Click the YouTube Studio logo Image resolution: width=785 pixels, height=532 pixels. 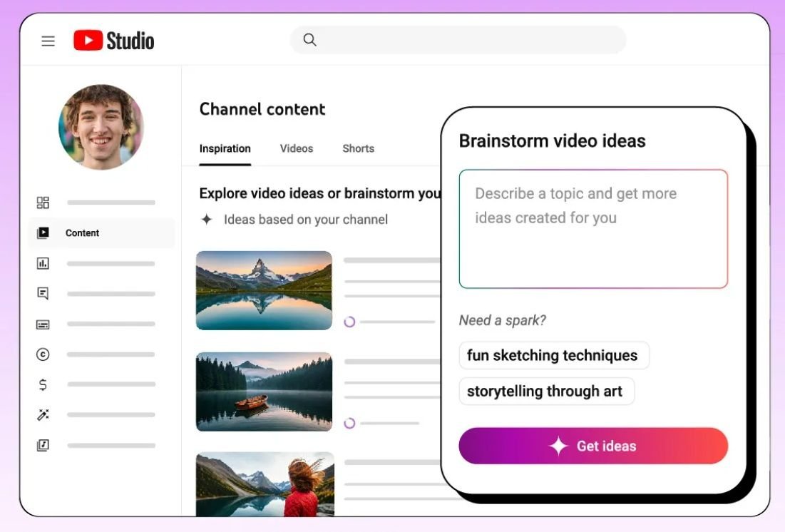114,41
